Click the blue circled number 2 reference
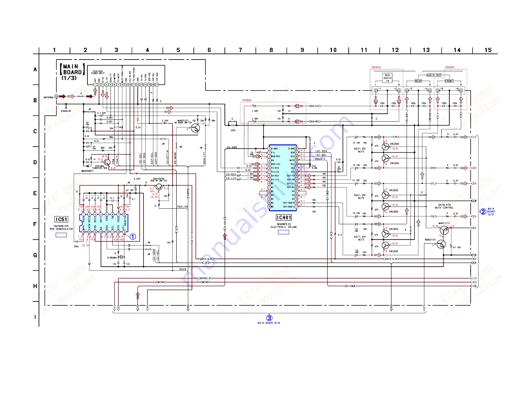Viewport: 532px width, 400px height. [483, 212]
